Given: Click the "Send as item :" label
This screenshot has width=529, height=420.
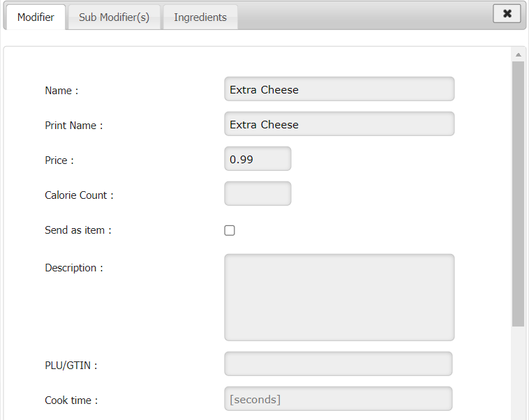Looking at the screenshot, I should coord(78,230).
